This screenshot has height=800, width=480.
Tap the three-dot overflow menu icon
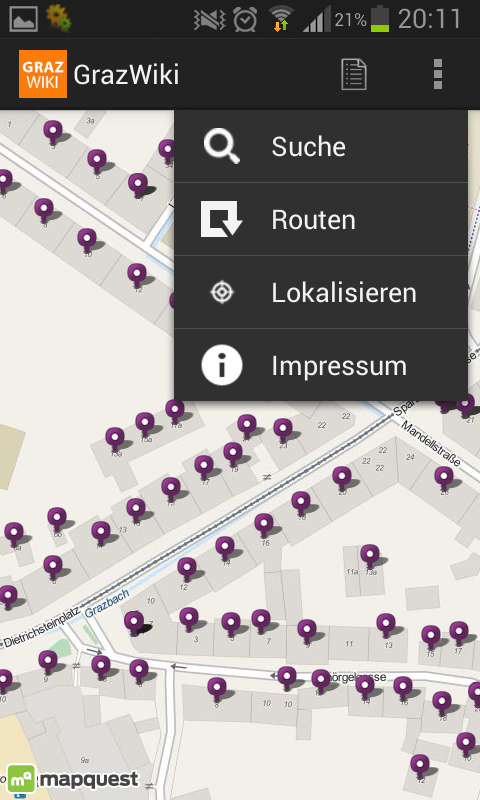click(x=437, y=74)
